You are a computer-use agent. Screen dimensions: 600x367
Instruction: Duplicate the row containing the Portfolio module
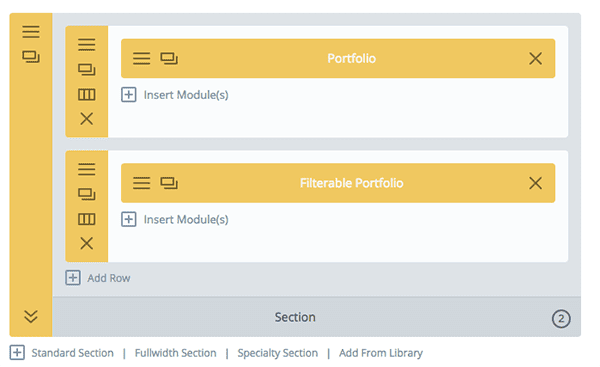click(86, 70)
